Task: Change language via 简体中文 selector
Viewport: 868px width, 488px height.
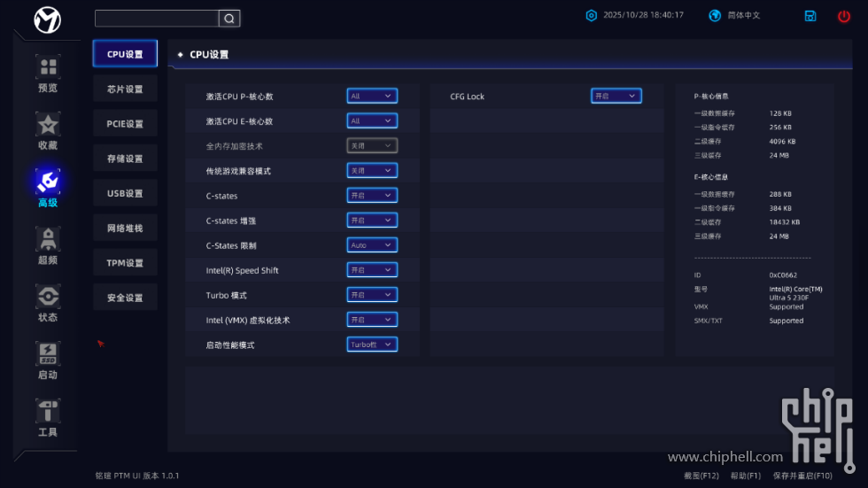Action: pos(735,16)
